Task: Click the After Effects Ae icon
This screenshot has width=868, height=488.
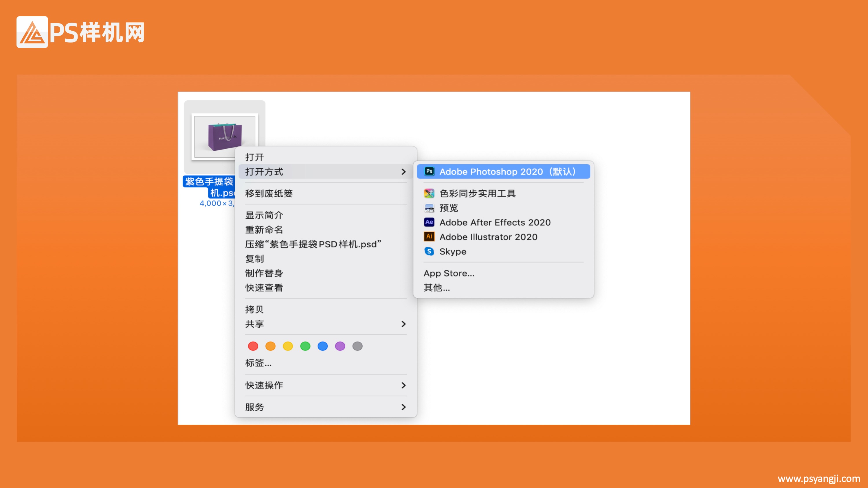Action: pyautogui.click(x=429, y=222)
